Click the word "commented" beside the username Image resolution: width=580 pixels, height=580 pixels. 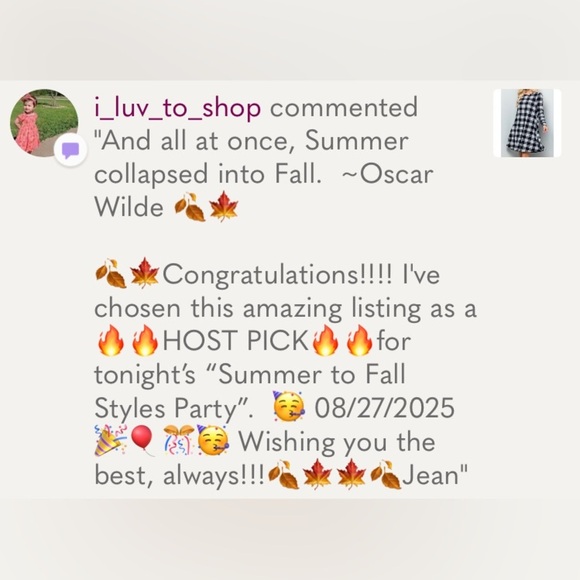(344, 107)
